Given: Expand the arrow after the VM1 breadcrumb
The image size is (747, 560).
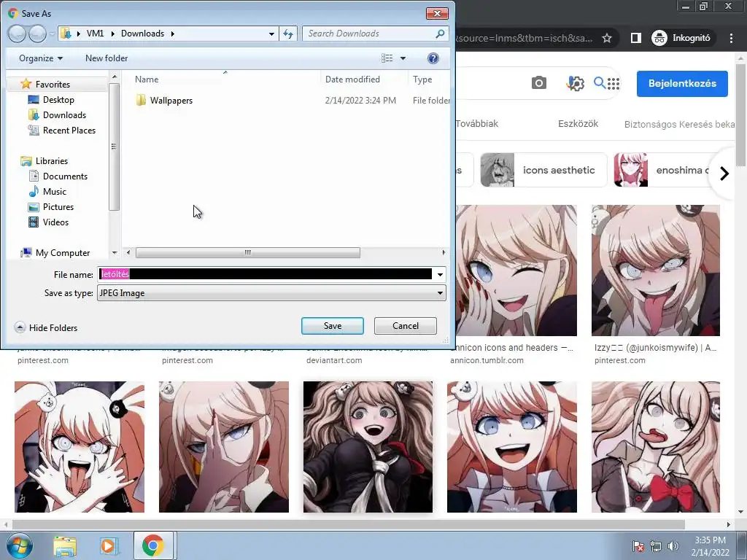Looking at the screenshot, I should coord(112,34).
